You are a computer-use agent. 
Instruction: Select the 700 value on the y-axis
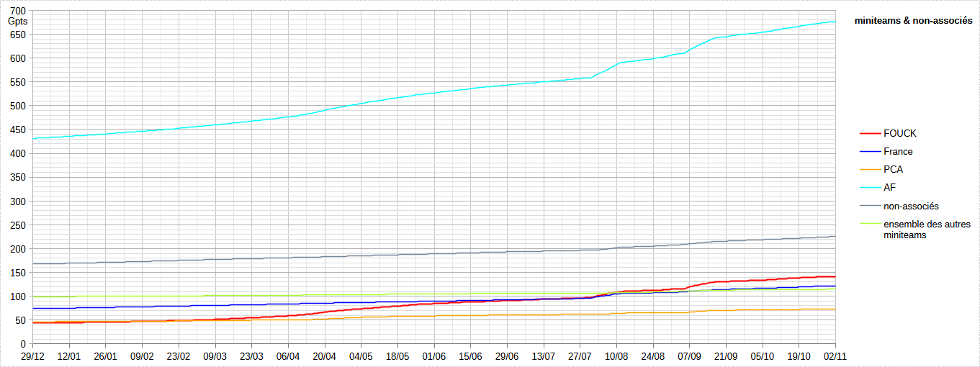[x=18, y=11]
